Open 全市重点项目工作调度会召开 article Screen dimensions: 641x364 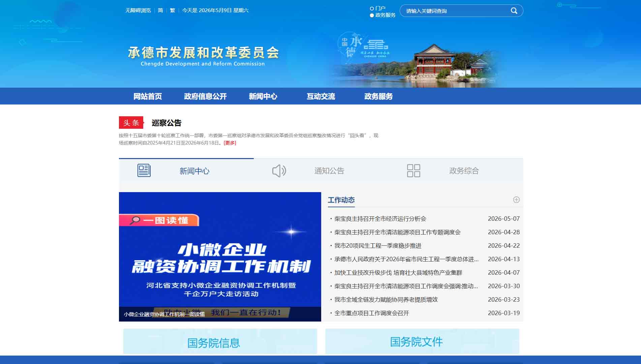372,313
